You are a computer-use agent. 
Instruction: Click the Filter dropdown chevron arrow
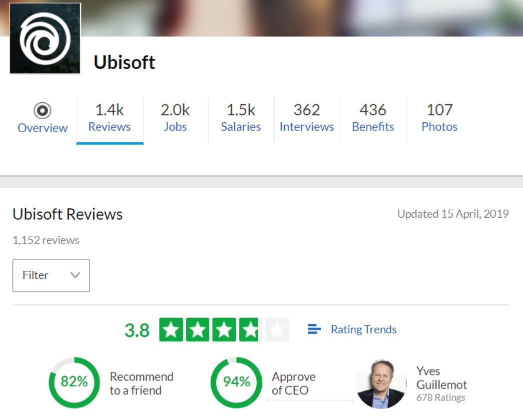(x=76, y=275)
